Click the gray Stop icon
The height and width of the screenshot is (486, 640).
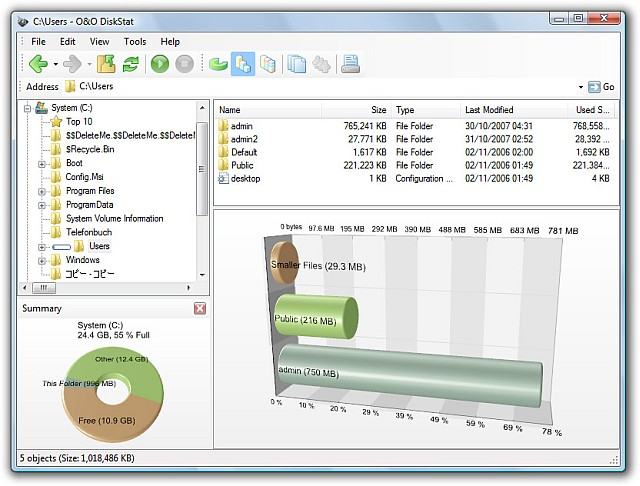[x=184, y=64]
